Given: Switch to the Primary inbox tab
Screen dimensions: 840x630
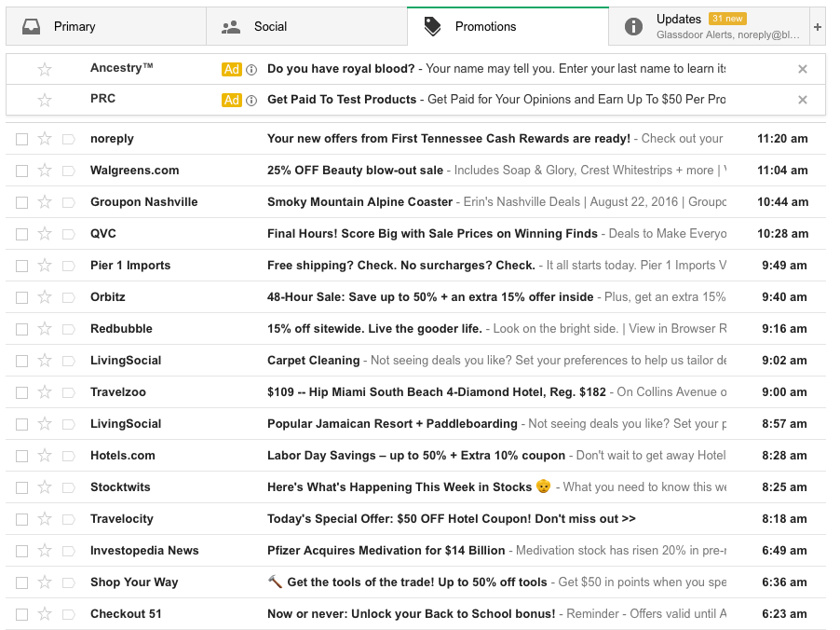Looking at the screenshot, I should click(106, 26).
